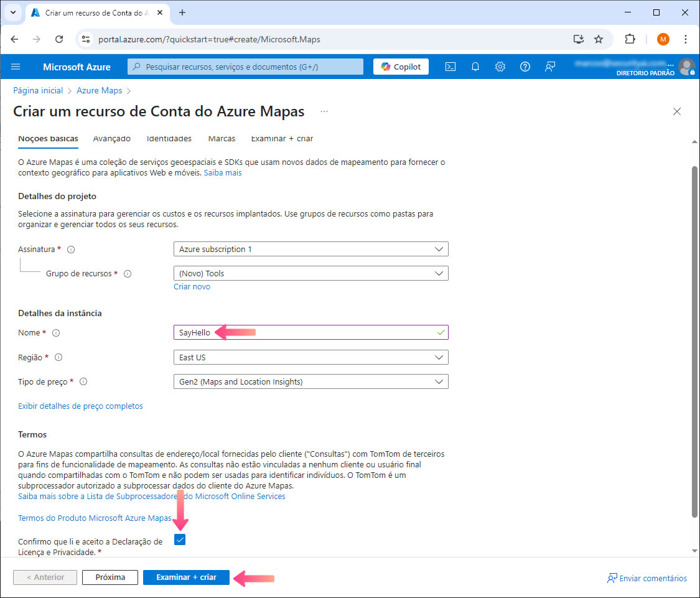
Task: Click the Enviar comentários link
Action: point(647,578)
